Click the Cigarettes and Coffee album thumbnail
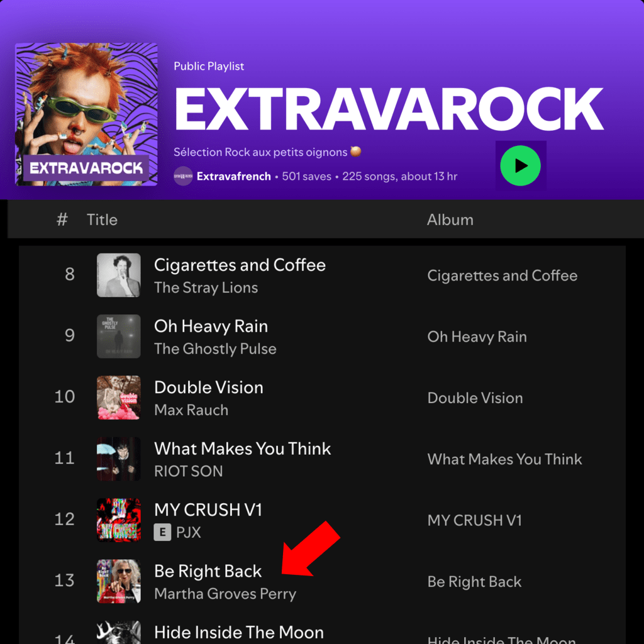644x644 pixels. click(118, 275)
